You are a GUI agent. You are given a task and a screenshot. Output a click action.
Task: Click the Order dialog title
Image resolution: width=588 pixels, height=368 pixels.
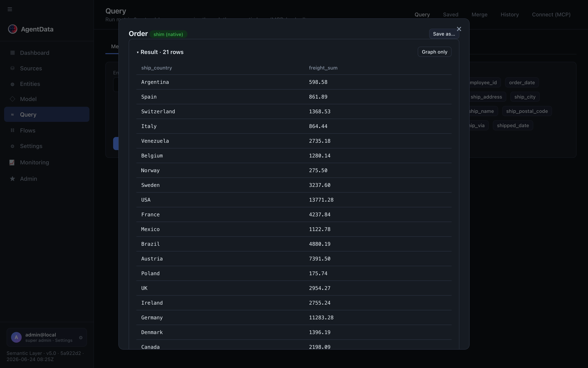click(138, 34)
